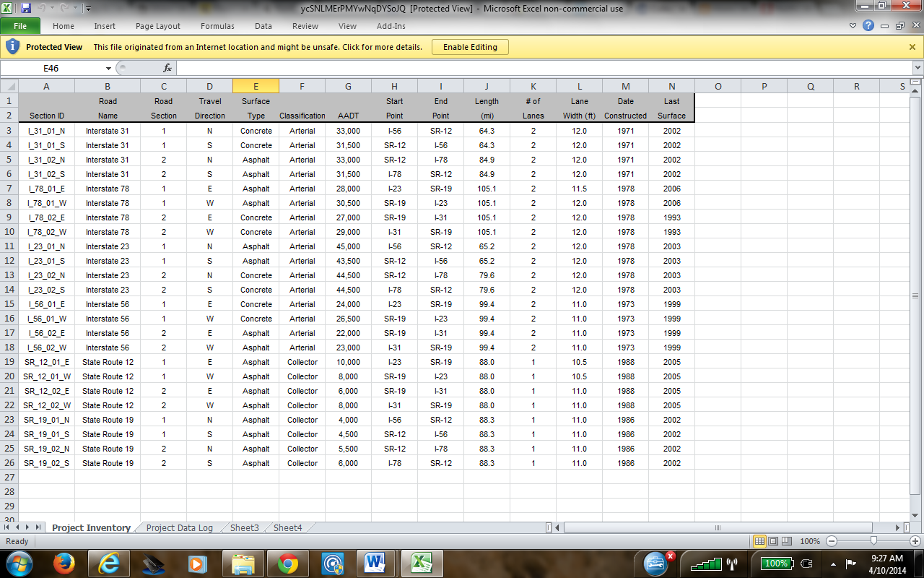The width and height of the screenshot is (924, 578).
Task: Click into the formula bar
Action: point(544,68)
